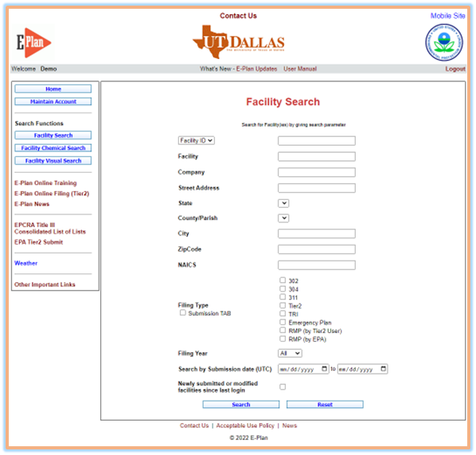Click the Company input field
This screenshot has height=455, width=476.
[317, 172]
